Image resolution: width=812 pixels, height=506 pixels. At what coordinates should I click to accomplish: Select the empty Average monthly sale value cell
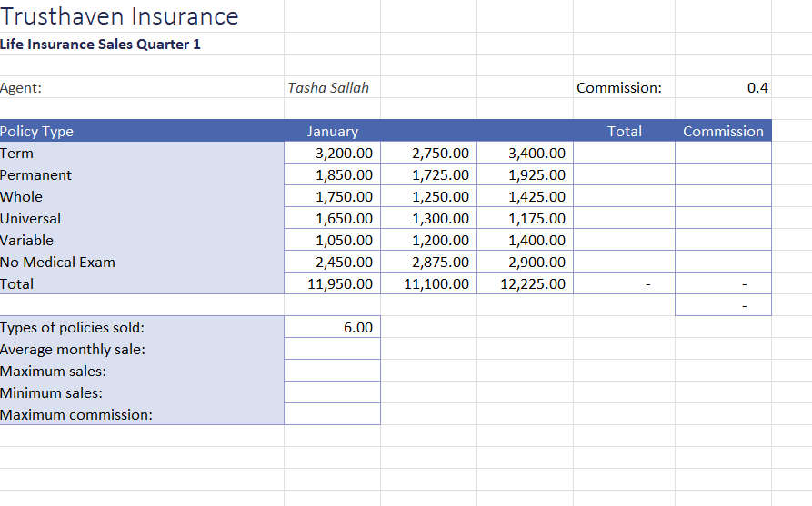point(332,349)
